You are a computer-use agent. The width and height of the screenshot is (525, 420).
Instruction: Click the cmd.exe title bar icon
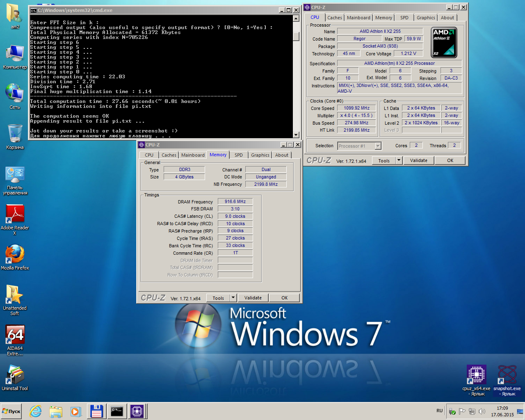(x=34, y=10)
